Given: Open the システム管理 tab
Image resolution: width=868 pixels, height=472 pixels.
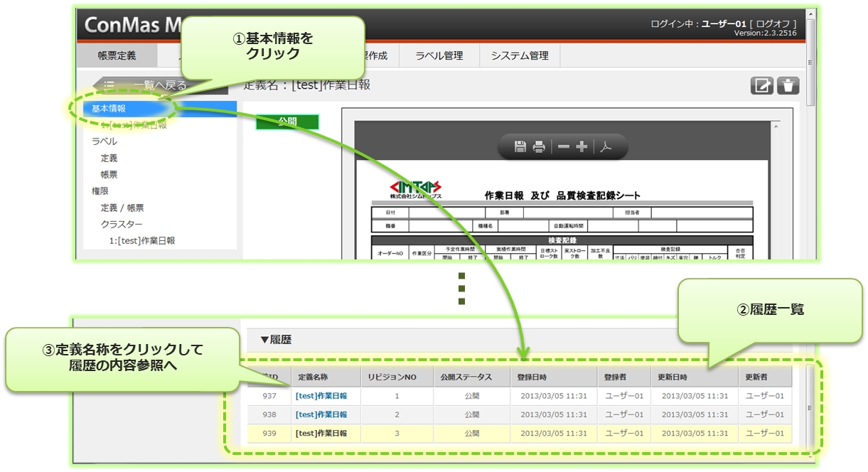Looking at the screenshot, I should tap(519, 55).
